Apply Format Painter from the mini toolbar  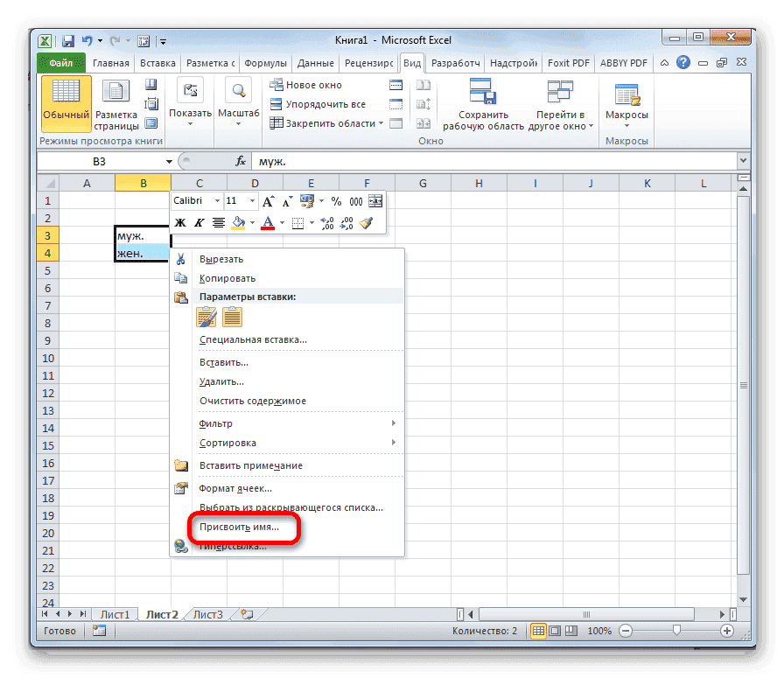click(367, 221)
